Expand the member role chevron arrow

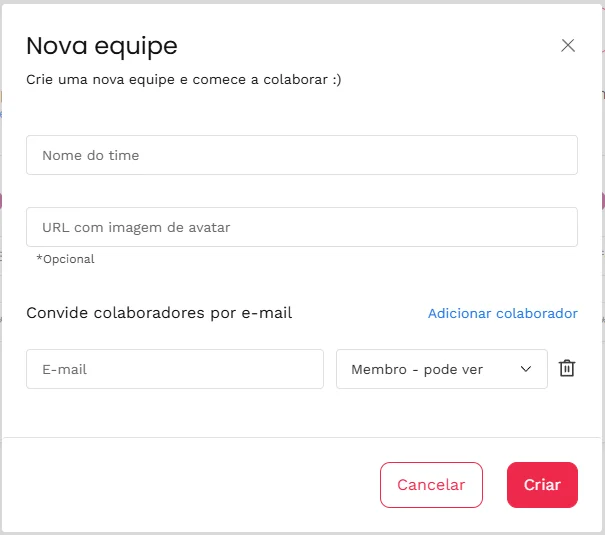[527, 369]
